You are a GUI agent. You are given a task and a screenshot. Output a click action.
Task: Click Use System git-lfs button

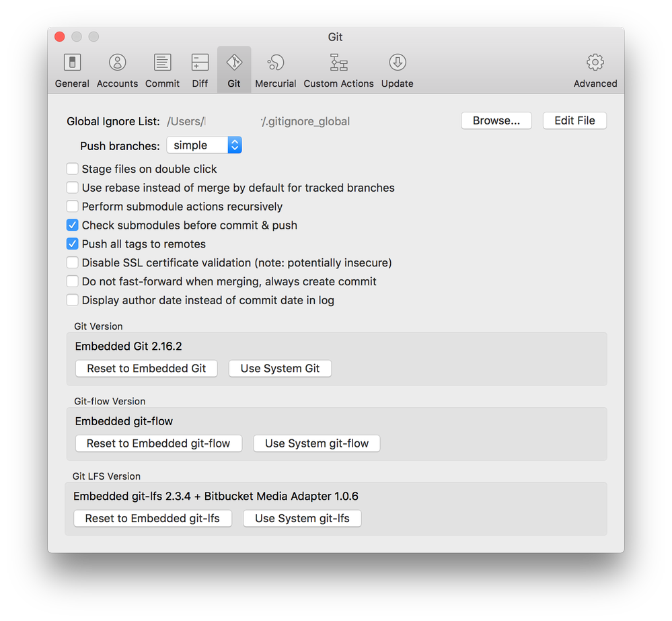302,519
